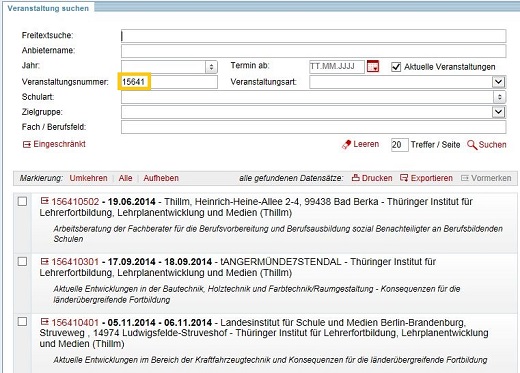Click the Umkehren marking link
Image resolution: width=520 pixels, height=373 pixels.
[88, 178]
